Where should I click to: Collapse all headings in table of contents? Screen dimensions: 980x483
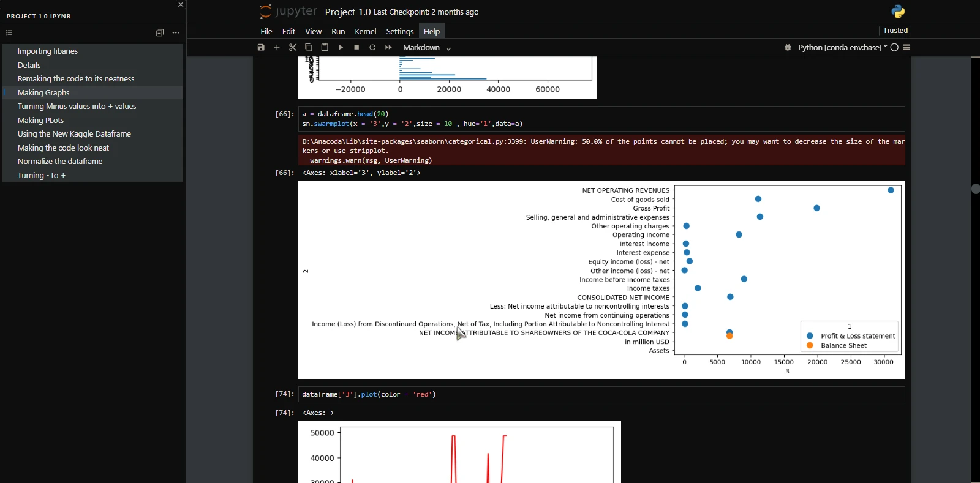click(x=160, y=33)
